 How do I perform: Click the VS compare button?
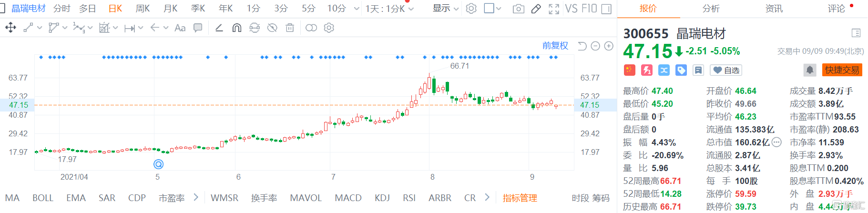click(572, 9)
